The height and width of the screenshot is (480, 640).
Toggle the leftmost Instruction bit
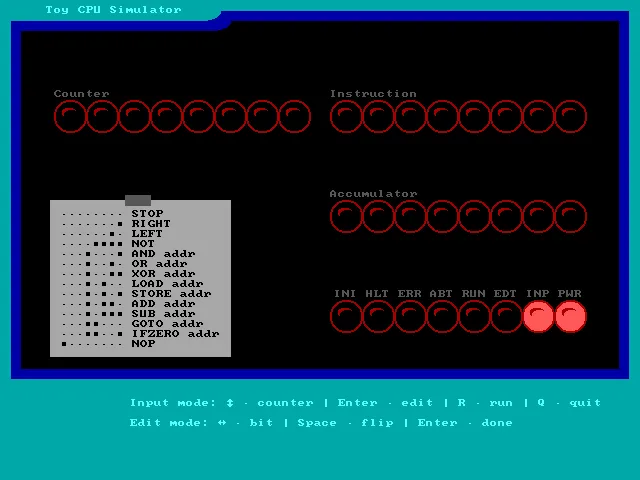click(x=346, y=117)
